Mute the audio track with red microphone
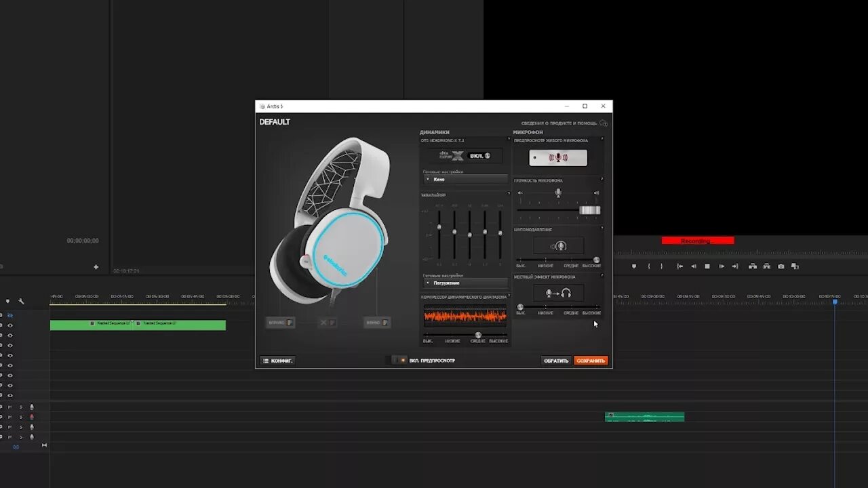 [9, 417]
